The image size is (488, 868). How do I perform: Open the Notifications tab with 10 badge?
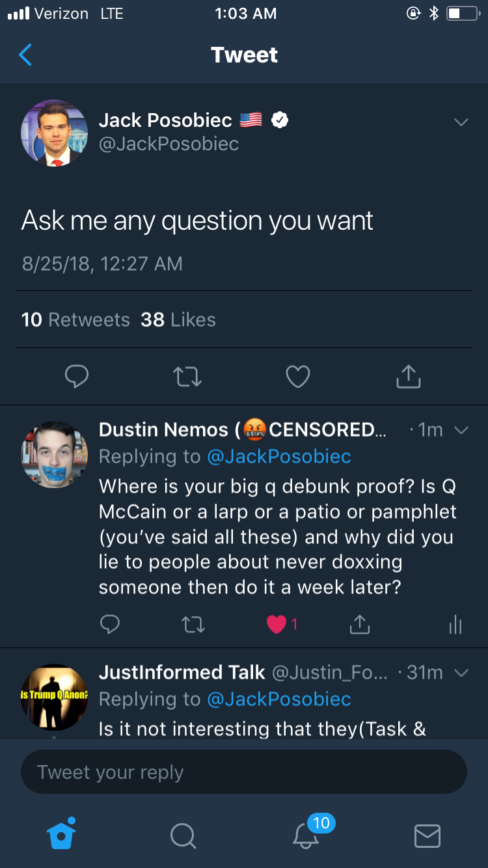[306, 834]
